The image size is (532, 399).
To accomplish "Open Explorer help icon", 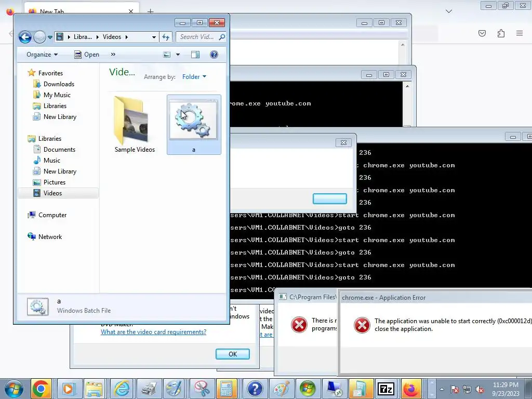I will pyautogui.click(x=214, y=55).
